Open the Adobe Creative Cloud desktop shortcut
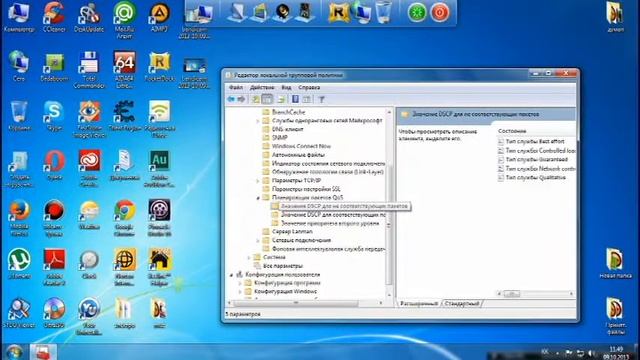This screenshot has width=640, height=360. point(89,168)
